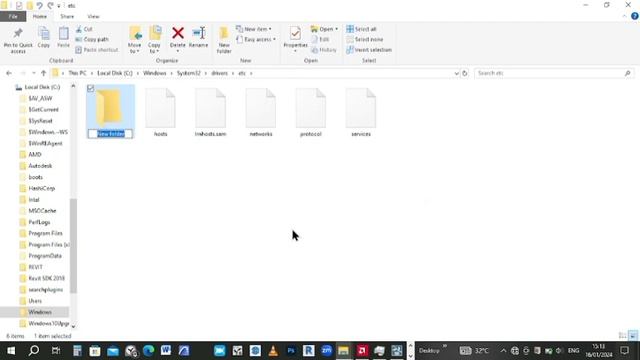Click the red Delete icon
This screenshot has width=640, height=360.
coord(178,33)
